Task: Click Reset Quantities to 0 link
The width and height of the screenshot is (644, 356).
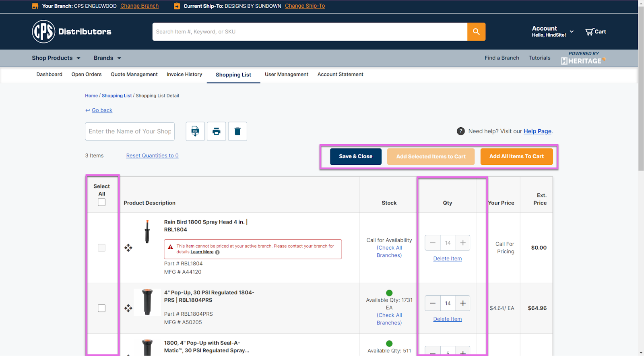Action: pyautogui.click(x=152, y=156)
